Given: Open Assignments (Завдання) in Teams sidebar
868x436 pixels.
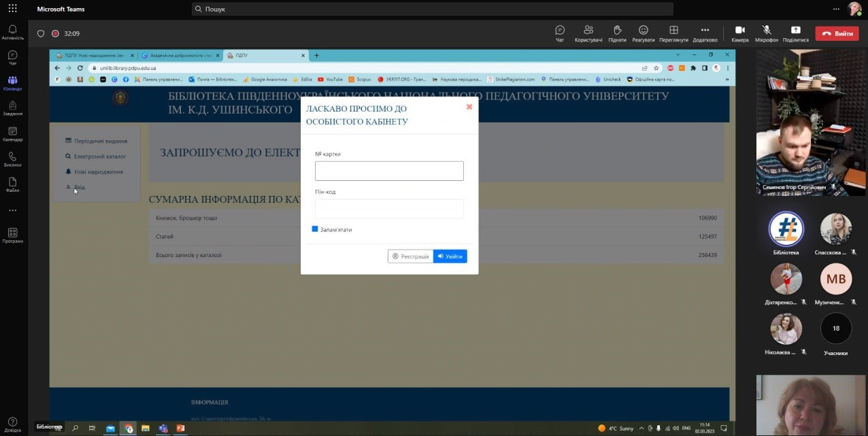Looking at the screenshot, I should click(12, 108).
